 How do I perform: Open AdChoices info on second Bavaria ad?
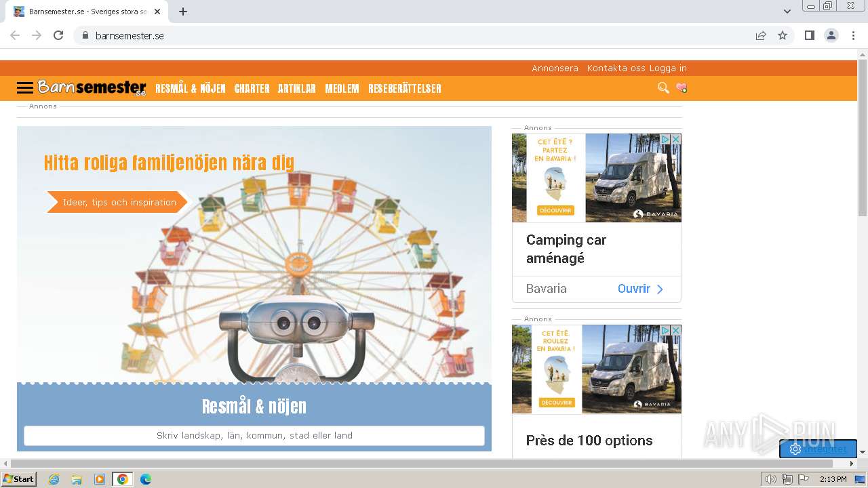coord(666,330)
